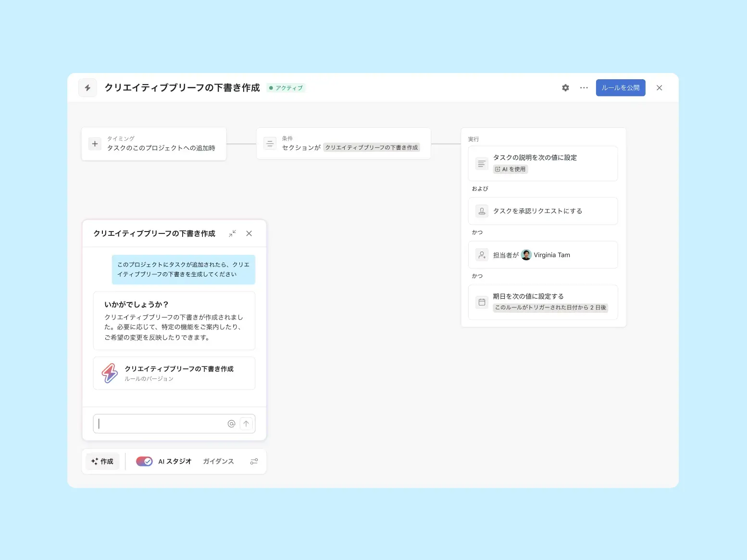Click the AI スタジオ label
This screenshot has width=747, height=560.
pos(175,462)
